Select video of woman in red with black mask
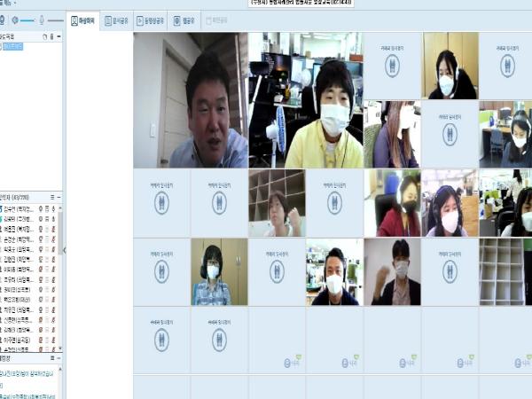The image size is (532, 399). point(392,203)
